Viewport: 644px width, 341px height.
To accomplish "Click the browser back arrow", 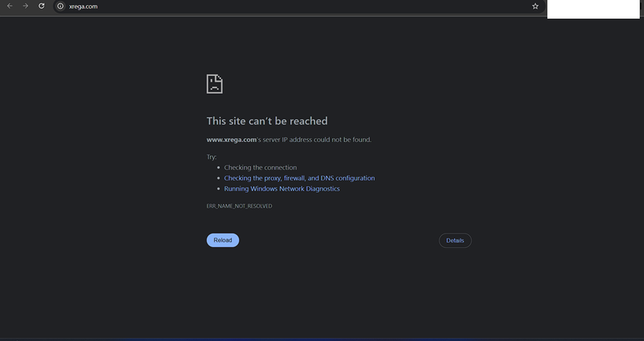I will (x=10, y=6).
